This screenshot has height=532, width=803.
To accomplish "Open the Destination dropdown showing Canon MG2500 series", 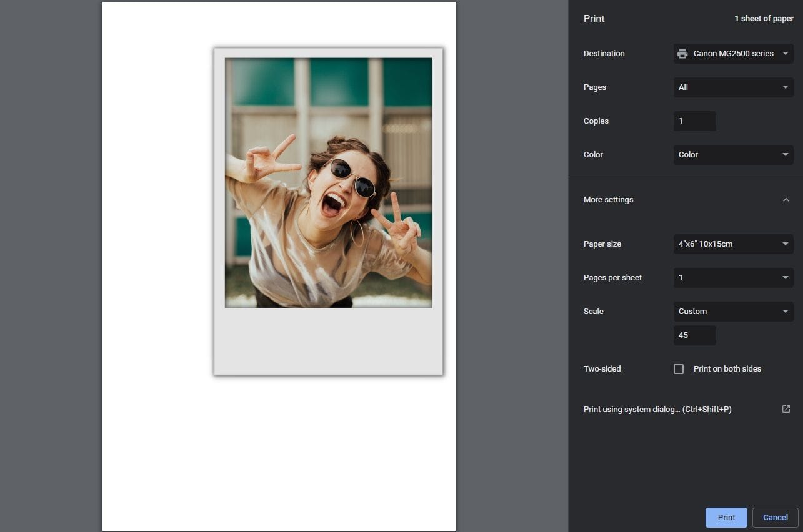I will pos(733,54).
